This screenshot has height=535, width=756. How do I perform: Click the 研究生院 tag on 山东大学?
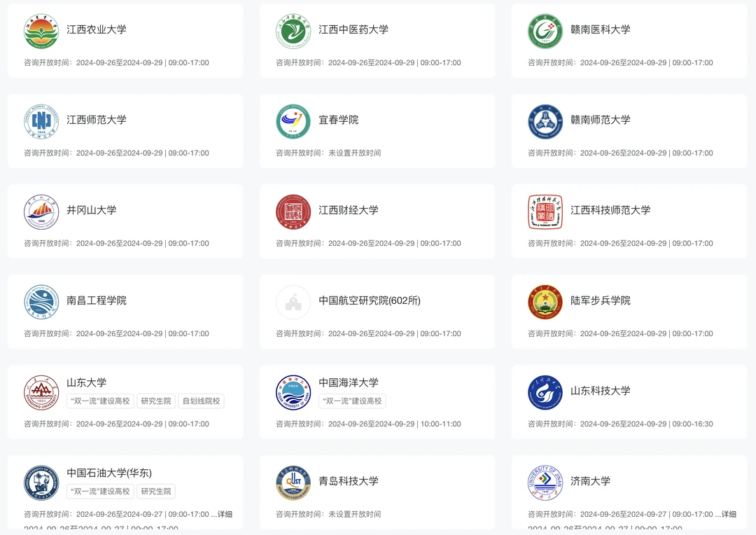(156, 401)
